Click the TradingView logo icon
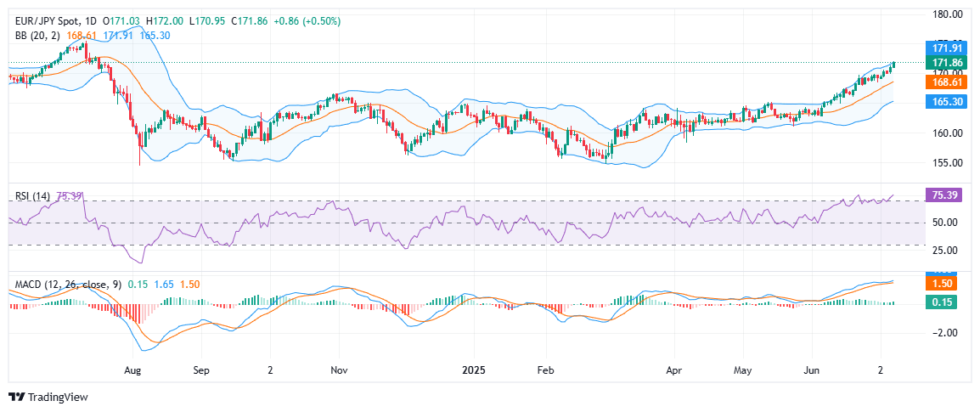Screen dimensions: 980x412 (x=16, y=397)
